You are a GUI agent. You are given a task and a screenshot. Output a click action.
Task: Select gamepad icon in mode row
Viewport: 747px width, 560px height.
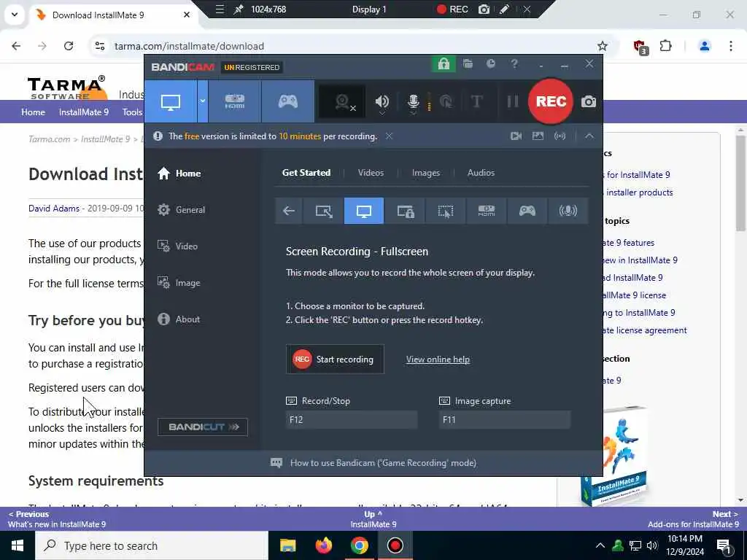coord(527,211)
